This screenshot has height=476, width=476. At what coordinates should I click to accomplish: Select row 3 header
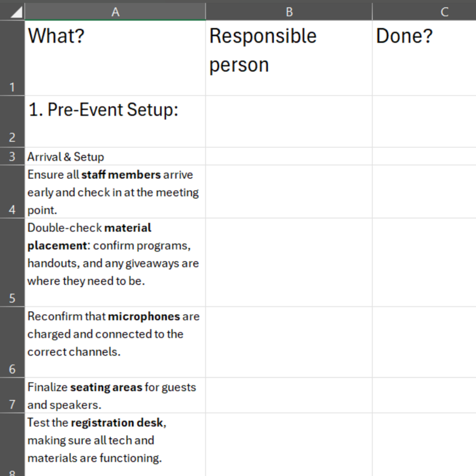click(12, 156)
